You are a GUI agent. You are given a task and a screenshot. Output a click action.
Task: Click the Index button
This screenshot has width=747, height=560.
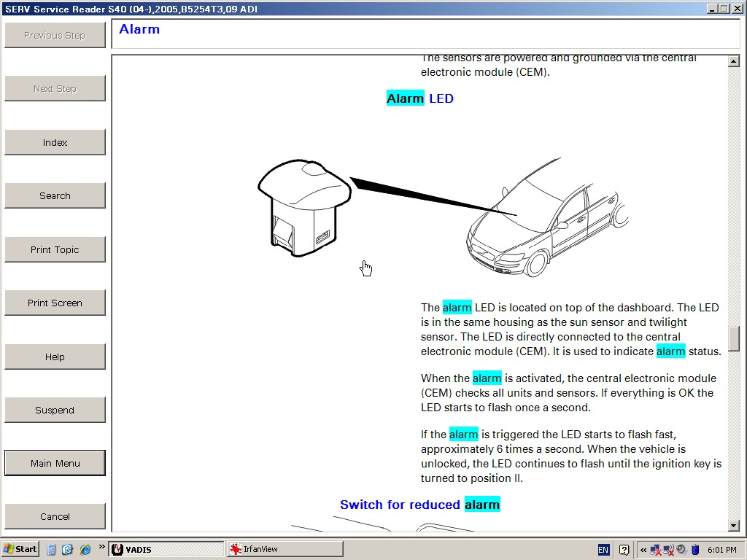point(55,142)
